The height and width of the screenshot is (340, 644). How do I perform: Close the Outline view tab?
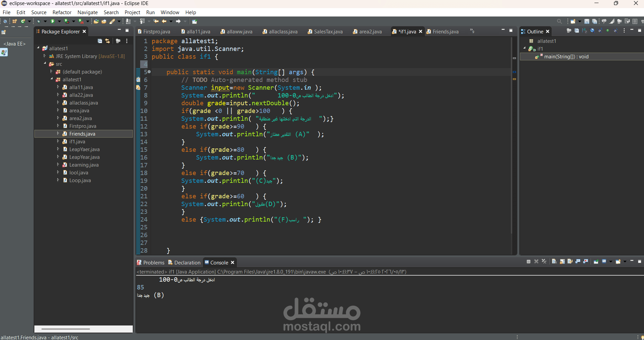pyautogui.click(x=548, y=31)
